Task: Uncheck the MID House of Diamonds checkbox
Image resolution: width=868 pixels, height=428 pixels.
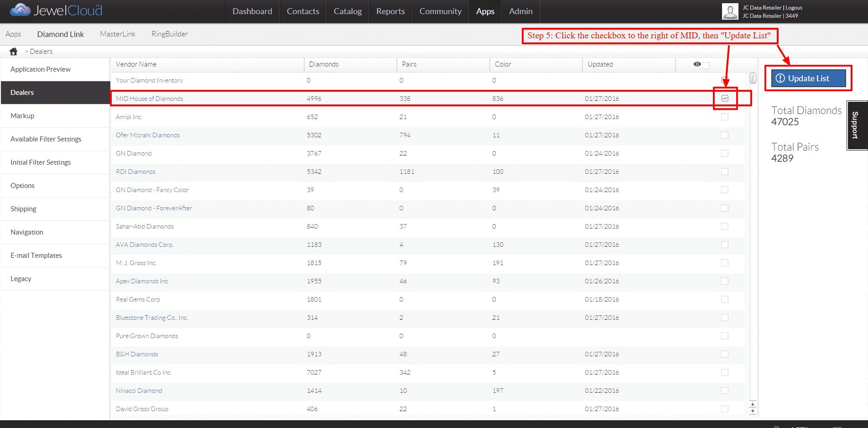Action: (725, 99)
